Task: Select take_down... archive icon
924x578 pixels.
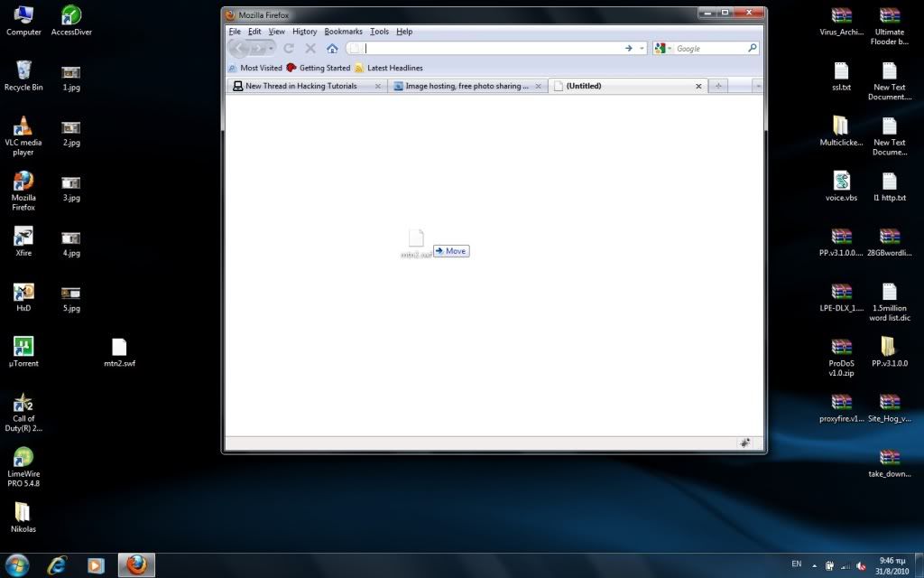Action: (890, 463)
